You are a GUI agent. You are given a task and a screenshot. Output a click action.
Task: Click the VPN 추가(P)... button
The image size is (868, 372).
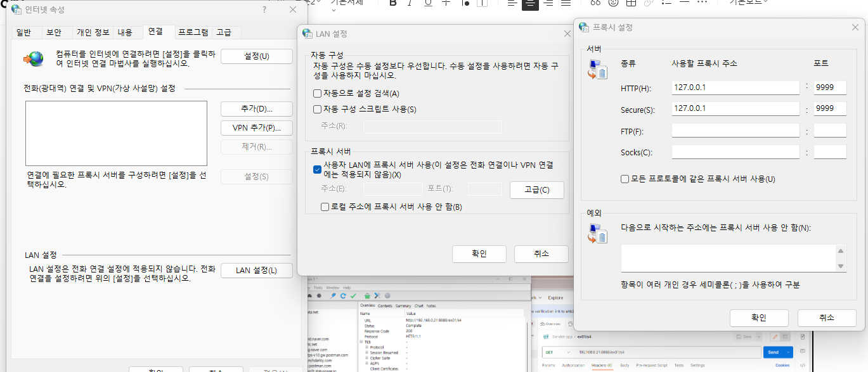[257, 127]
